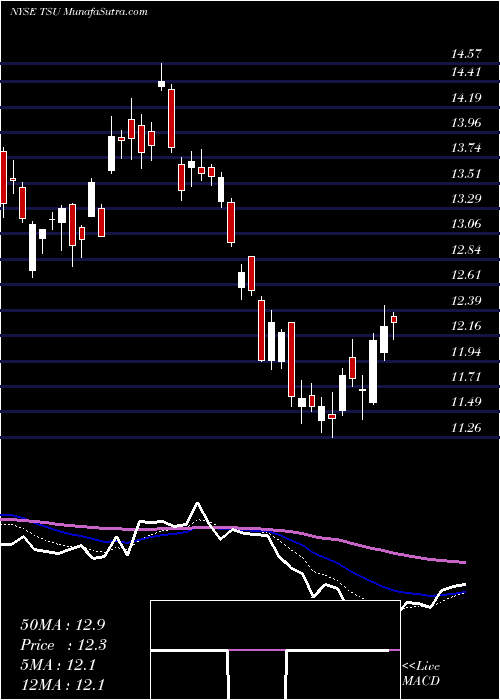Click the 50MA : 12.9 readout
The width and height of the screenshot is (500, 700).
coord(62,625)
